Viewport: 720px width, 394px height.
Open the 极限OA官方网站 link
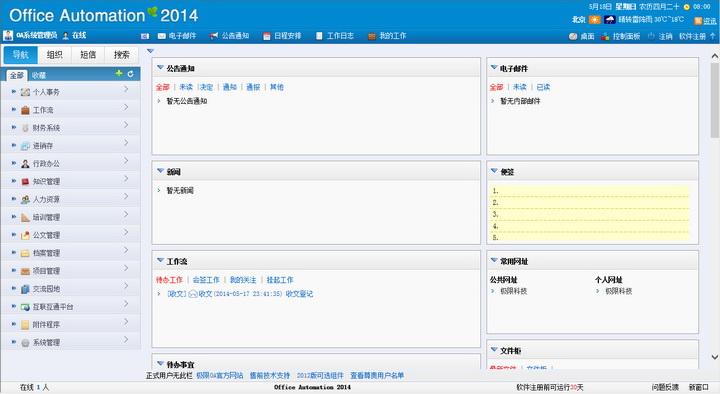[x=219, y=376]
